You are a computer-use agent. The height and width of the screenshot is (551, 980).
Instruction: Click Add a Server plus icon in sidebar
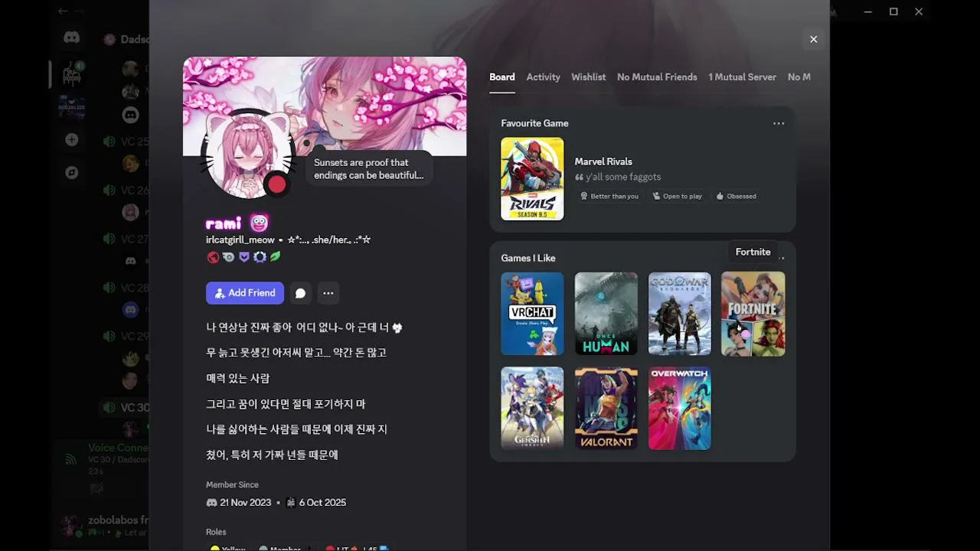tap(72, 140)
